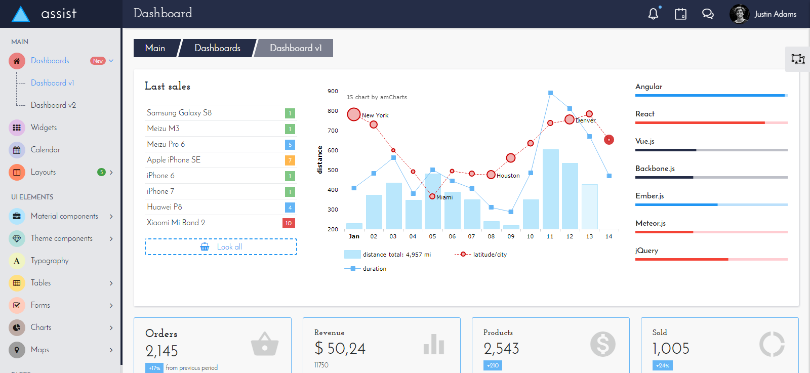The width and height of the screenshot is (810, 373).
Task: Click the green Layouts count badge
Action: tap(101, 172)
